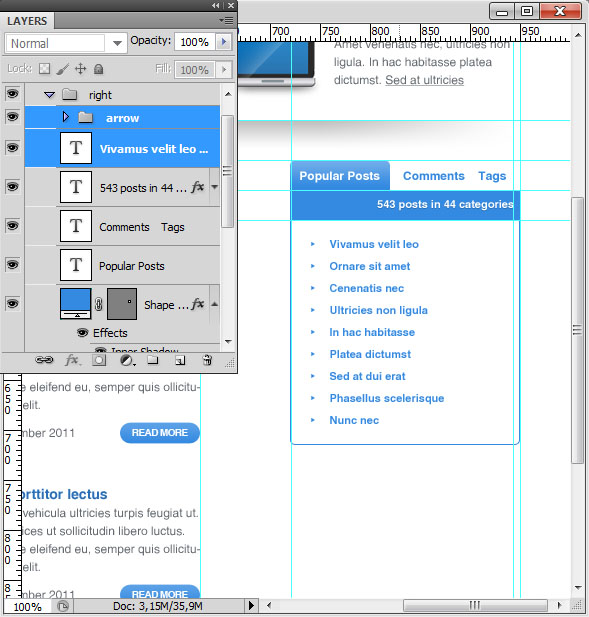This screenshot has width=589, height=617.
Task: Click the zoom level 100% field
Action: (27, 606)
